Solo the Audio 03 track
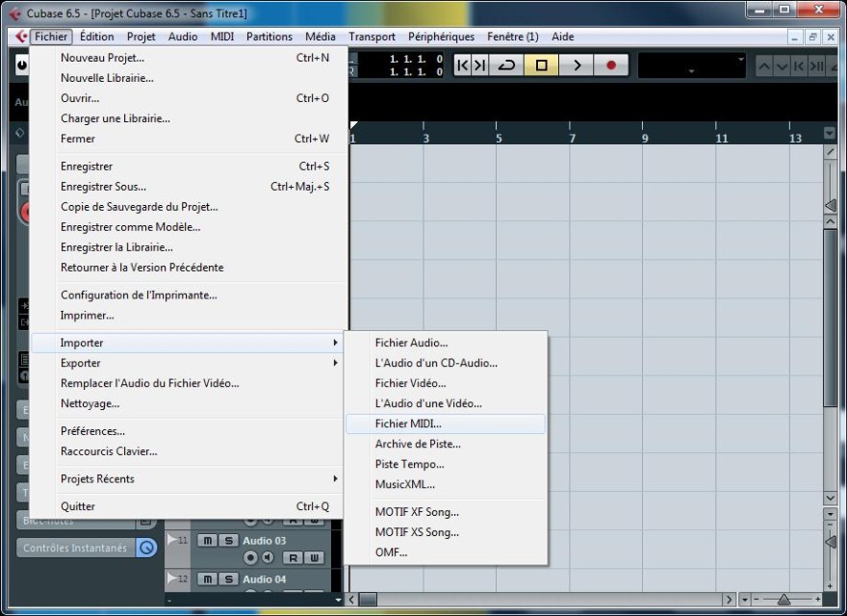This screenshot has width=847, height=616. tap(228, 540)
